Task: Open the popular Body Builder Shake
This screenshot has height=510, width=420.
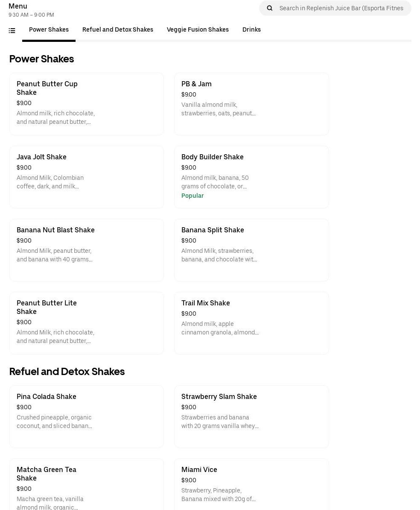Action: coord(251,177)
